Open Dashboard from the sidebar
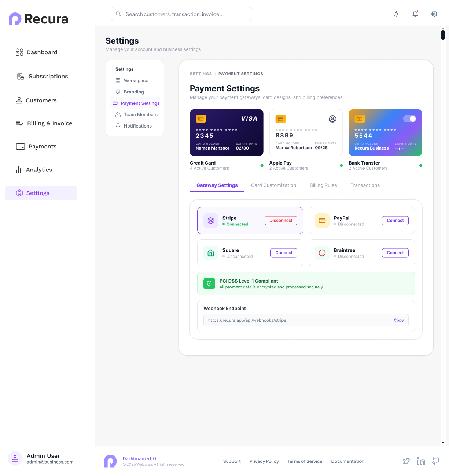The width and height of the screenshot is (449, 476). click(x=37, y=52)
